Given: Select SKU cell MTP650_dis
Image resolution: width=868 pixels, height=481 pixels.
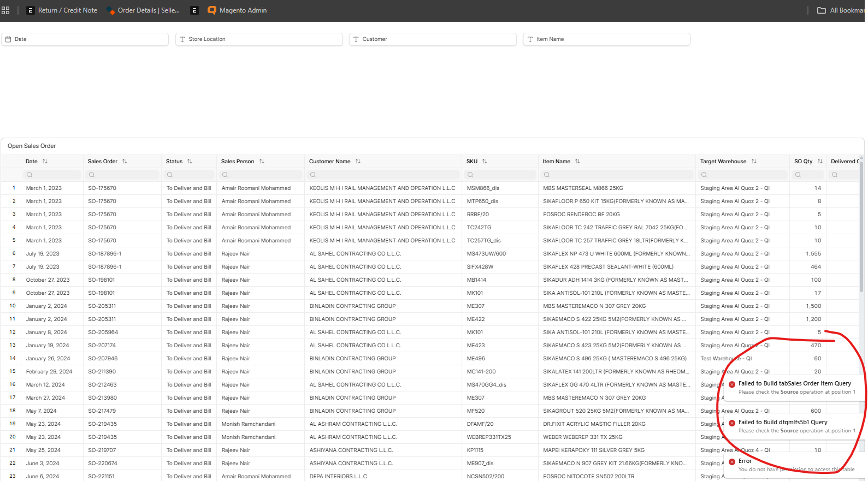Looking at the screenshot, I should coord(482,201).
